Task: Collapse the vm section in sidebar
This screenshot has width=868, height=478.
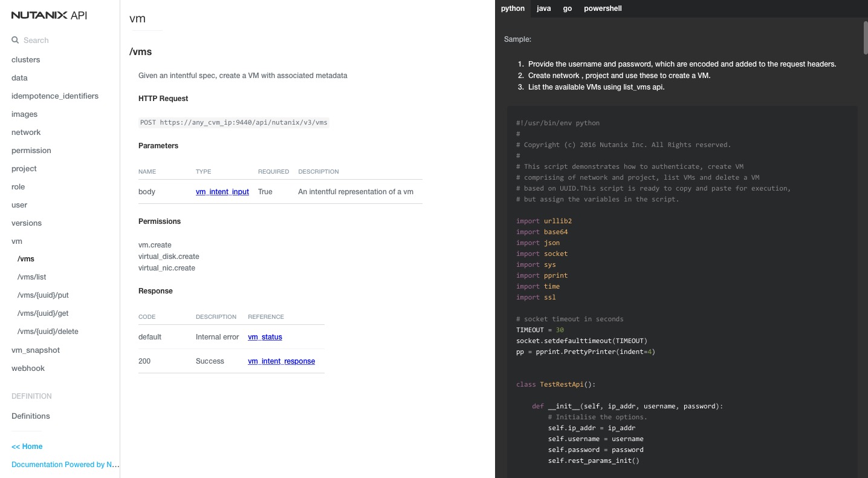Action: pos(17,241)
